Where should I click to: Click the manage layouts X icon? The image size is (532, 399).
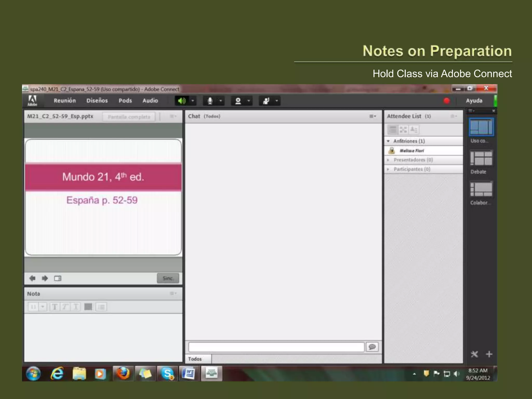click(x=474, y=354)
